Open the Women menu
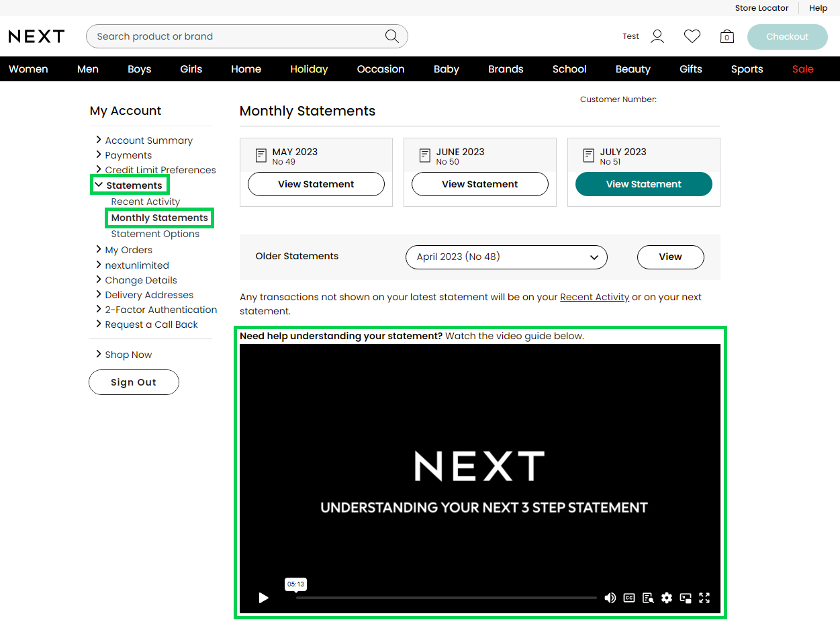Viewport: 840px width, 622px height. click(28, 69)
